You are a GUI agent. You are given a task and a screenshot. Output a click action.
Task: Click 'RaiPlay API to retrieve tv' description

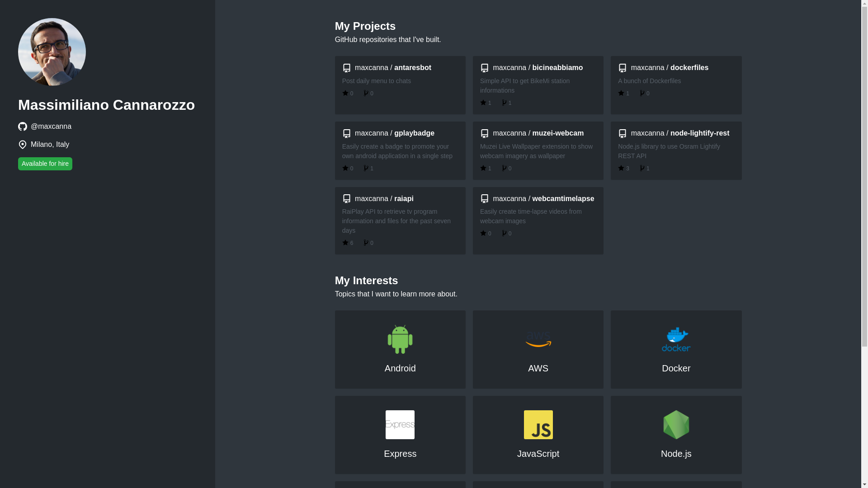[396, 221]
